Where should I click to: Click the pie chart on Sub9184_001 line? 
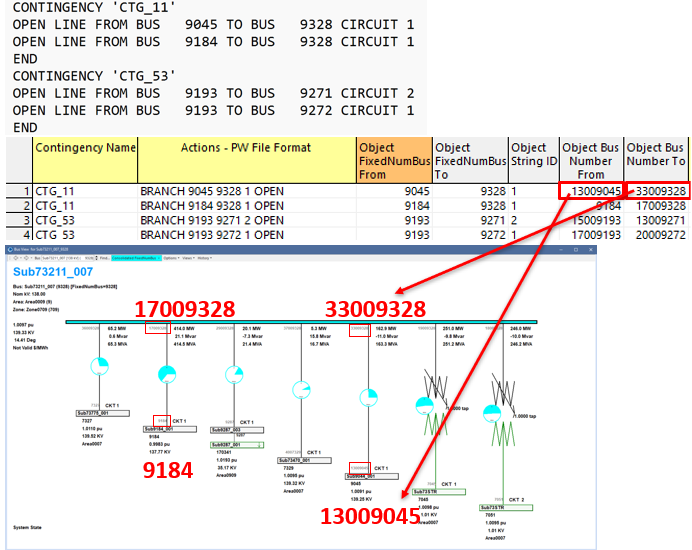tap(166, 374)
